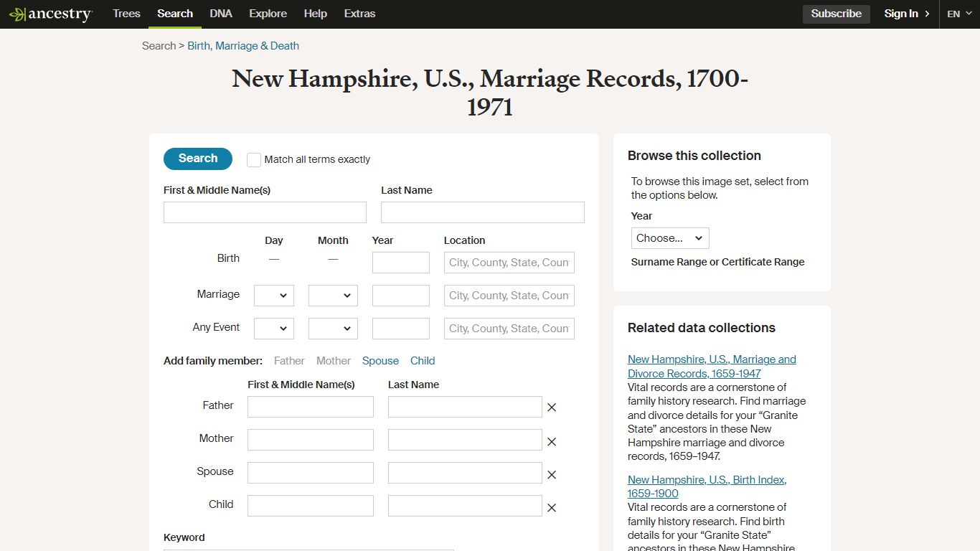Click the Birth Location field
This screenshot has width=980, height=551.
coord(509,263)
